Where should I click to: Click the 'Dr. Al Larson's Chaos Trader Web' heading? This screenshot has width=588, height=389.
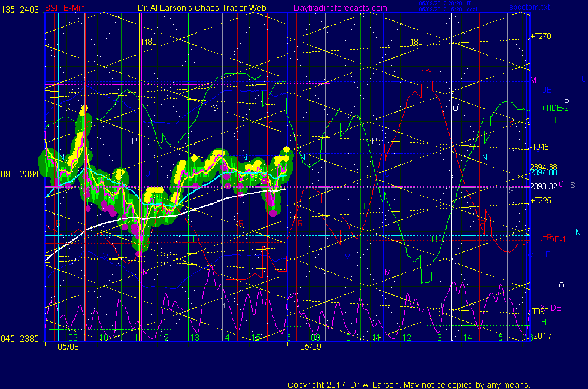pos(202,8)
